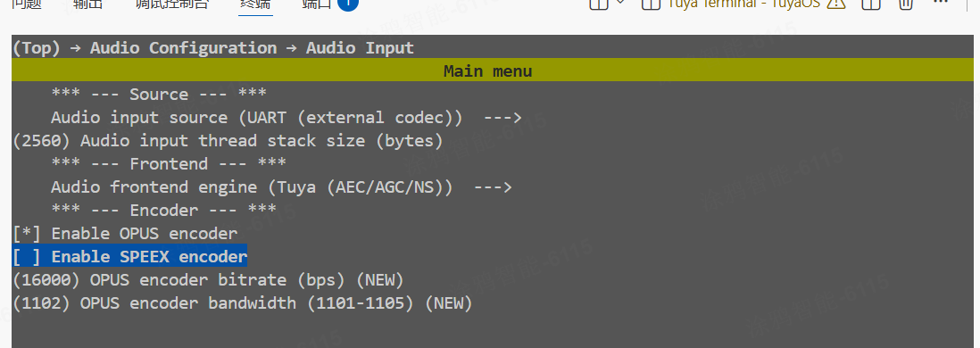Select the OPUS encoder bitrate (16000) entry
The image size is (980, 348).
click(208, 280)
